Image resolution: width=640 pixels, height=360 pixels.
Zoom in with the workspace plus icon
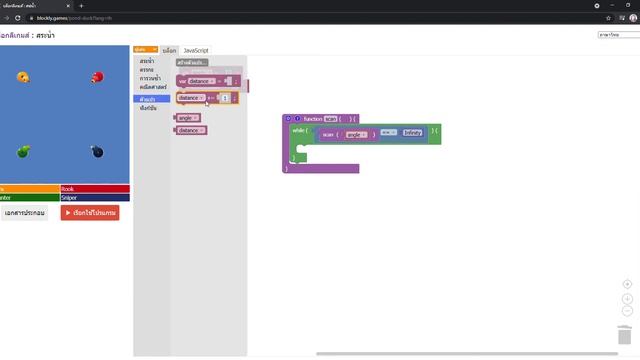627,299
